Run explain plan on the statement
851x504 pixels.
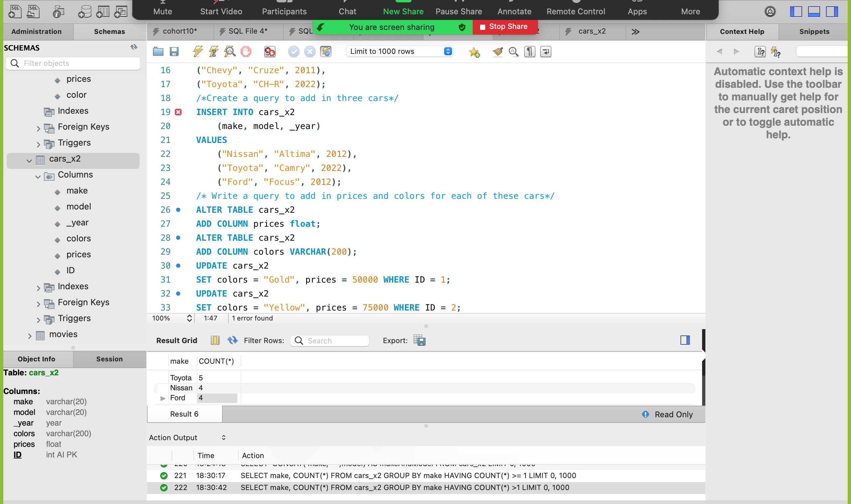230,52
